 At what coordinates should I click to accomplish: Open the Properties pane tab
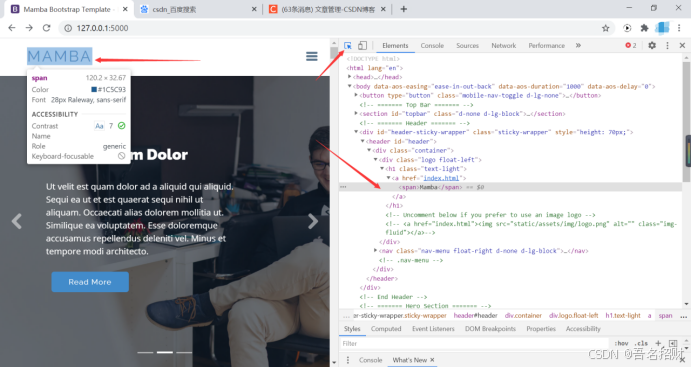(x=541, y=329)
